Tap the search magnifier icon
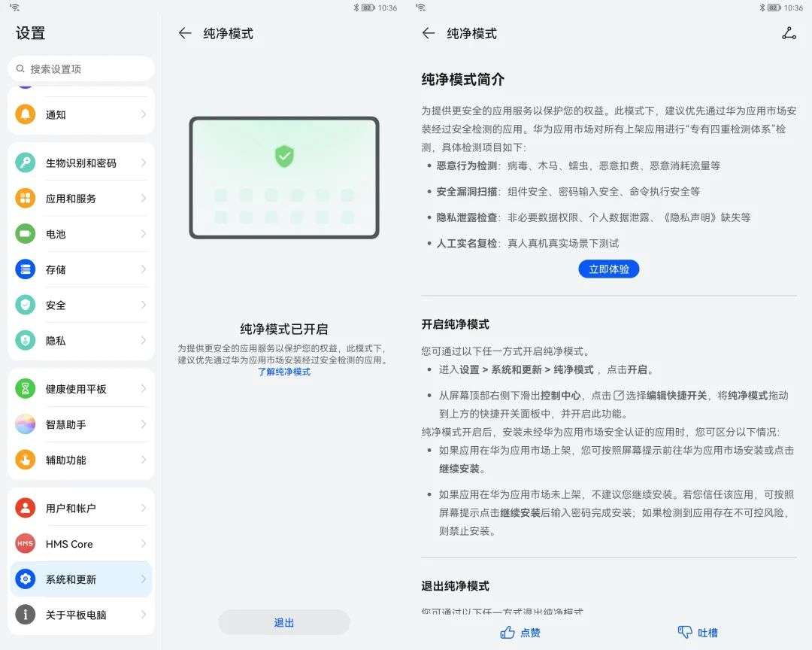 point(20,69)
